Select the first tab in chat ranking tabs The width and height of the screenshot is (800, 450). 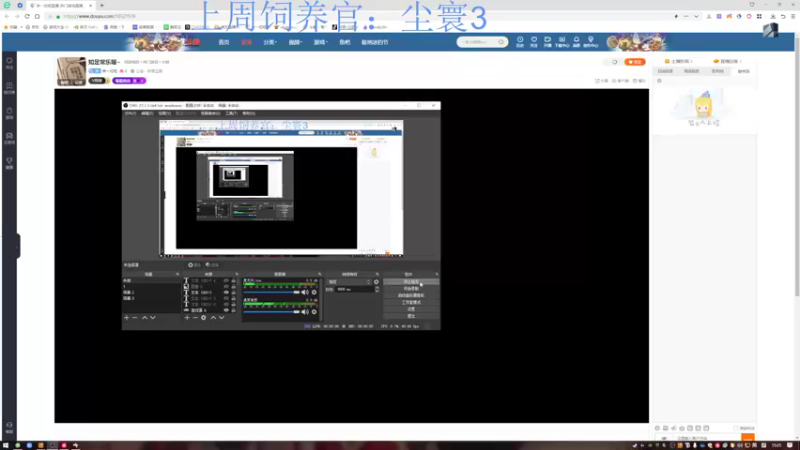(x=665, y=71)
